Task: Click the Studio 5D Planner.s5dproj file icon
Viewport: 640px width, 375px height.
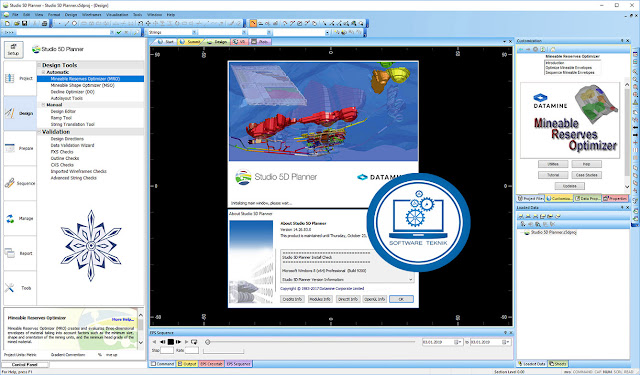Action: pyautogui.click(x=527, y=233)
